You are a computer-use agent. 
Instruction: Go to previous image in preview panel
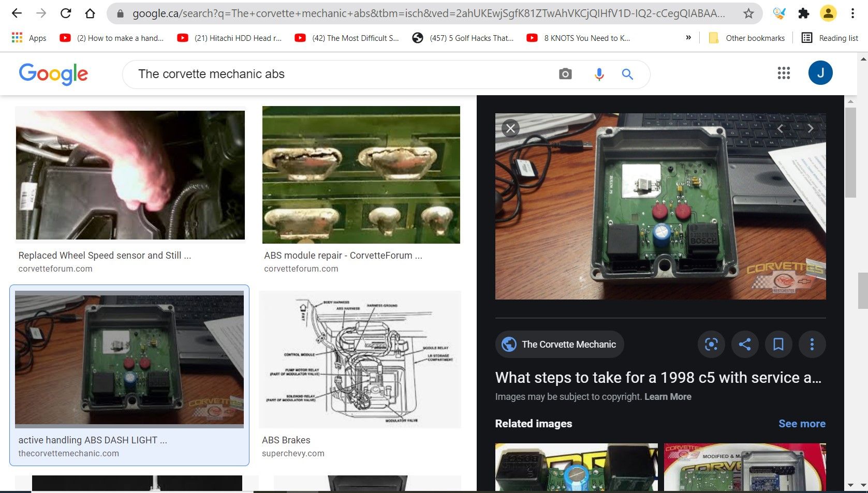coord(781,128)
